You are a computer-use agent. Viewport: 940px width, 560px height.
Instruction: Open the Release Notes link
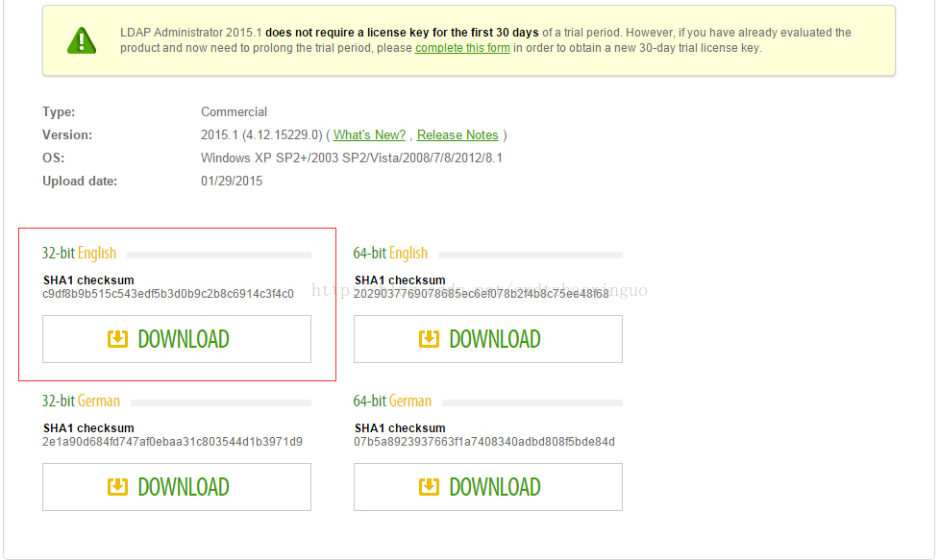(x=458, y=134)
